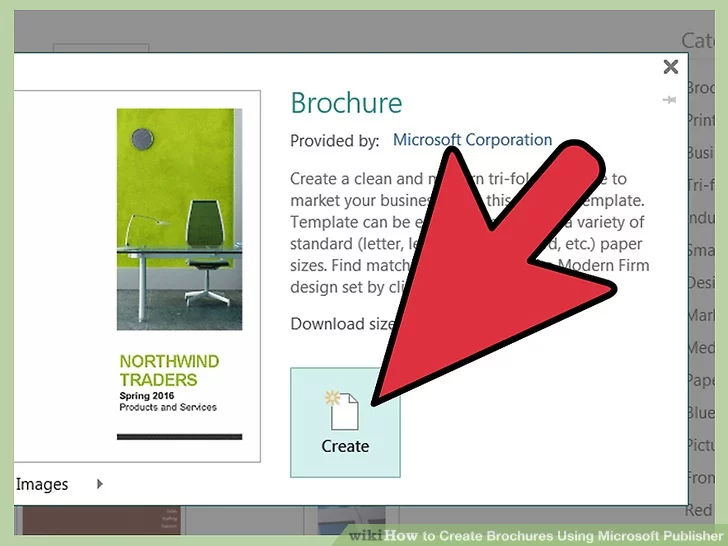728x546 pixels.
Task: Click the Images label below the preview
Action: click(x=42, y=484)
